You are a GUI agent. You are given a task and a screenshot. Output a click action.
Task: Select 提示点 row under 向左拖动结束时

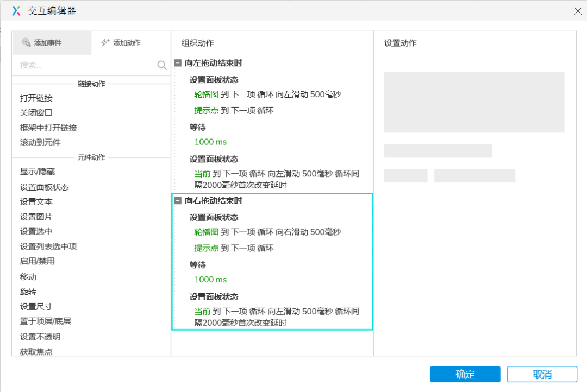pos(234,110)
